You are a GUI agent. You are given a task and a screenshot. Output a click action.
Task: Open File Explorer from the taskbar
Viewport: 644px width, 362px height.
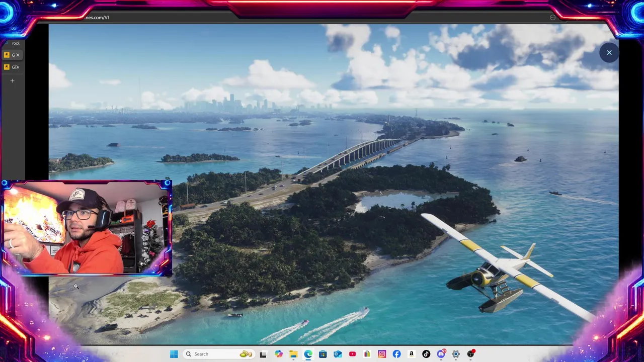coord(293,354)
